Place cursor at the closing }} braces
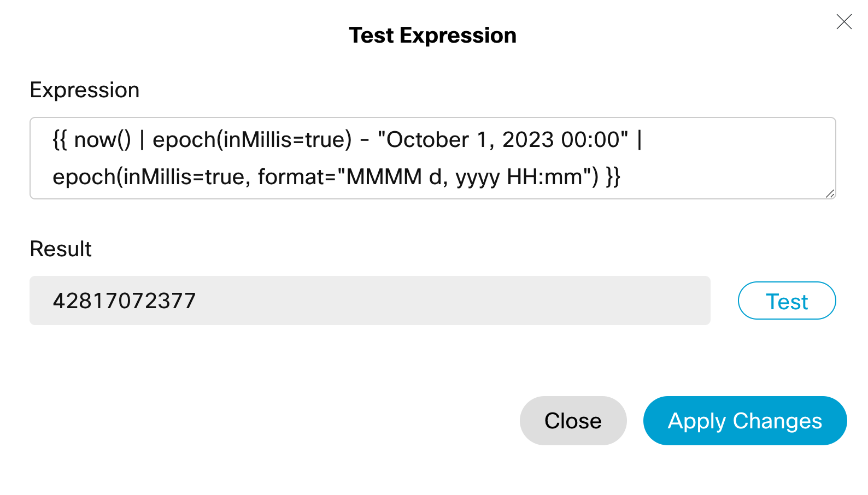Image resolution: width=868 pixels, height=495 pixels. [613, 177]
